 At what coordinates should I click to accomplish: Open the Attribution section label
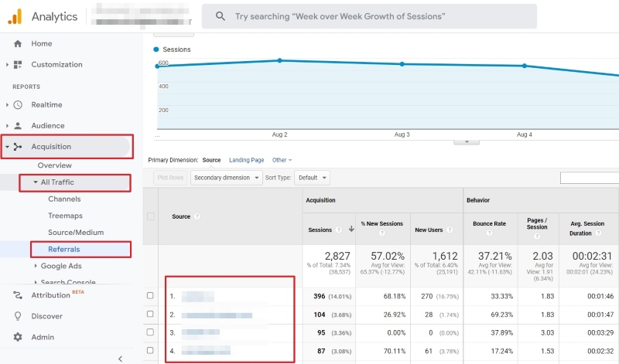pyautogui.click(x=50, y=295)
